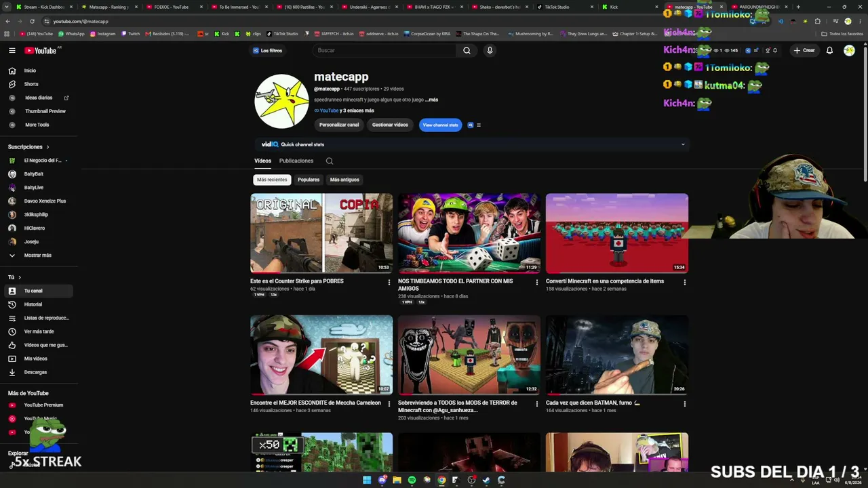868x488 pixels.
Task: Expand the Suscripciones section
Action: 28,146
